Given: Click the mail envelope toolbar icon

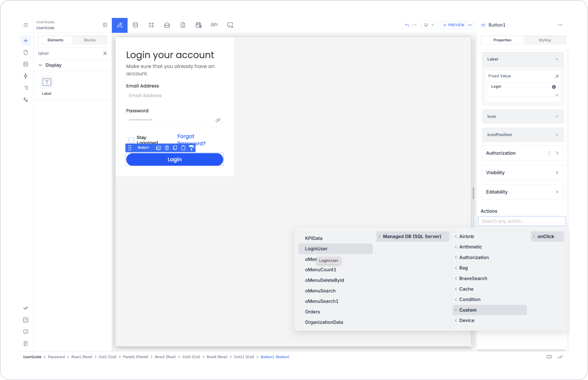Looking at the screenshot, I should point(167,25).
